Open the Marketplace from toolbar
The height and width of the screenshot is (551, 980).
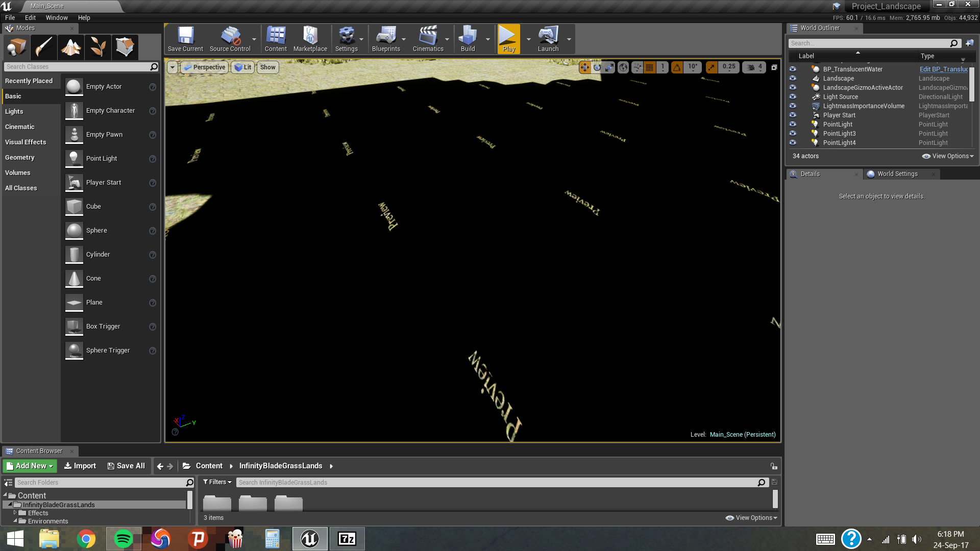click(310, 39)
